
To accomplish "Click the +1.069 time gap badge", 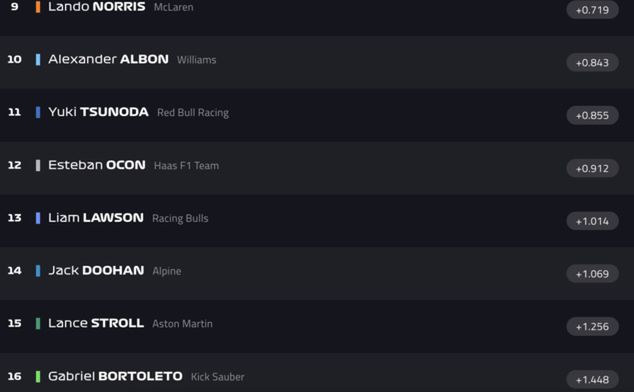I will pyautogui.click(x=592, y=274).
